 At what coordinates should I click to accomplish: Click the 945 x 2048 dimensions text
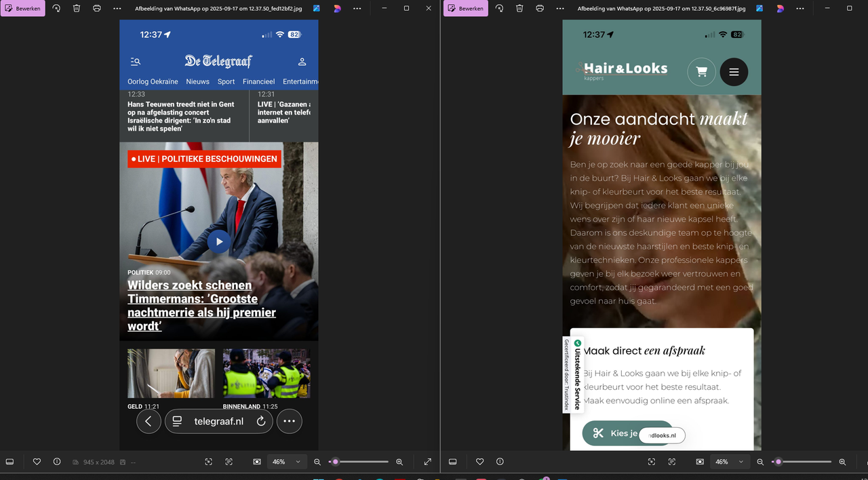98,462
